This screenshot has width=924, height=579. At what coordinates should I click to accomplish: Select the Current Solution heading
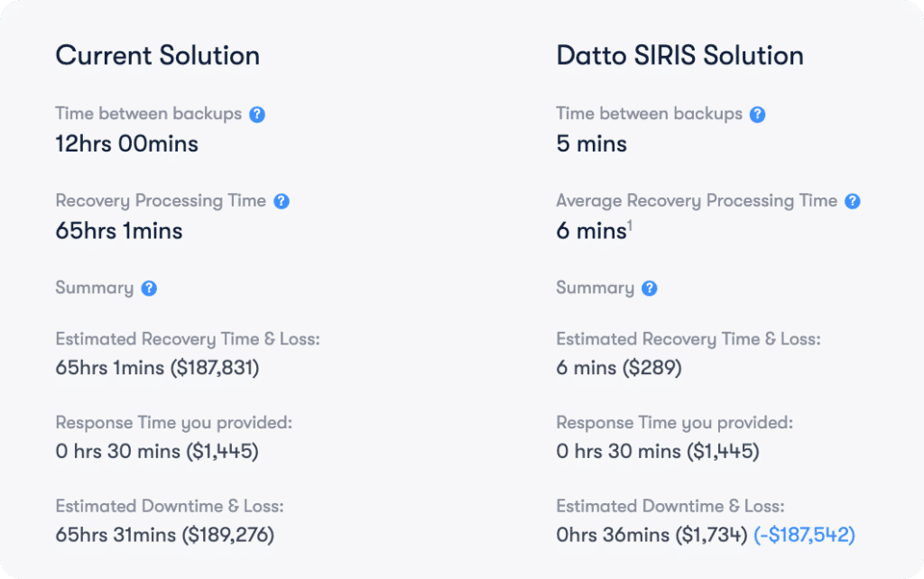pyautogui.click(x=157, y=56)
